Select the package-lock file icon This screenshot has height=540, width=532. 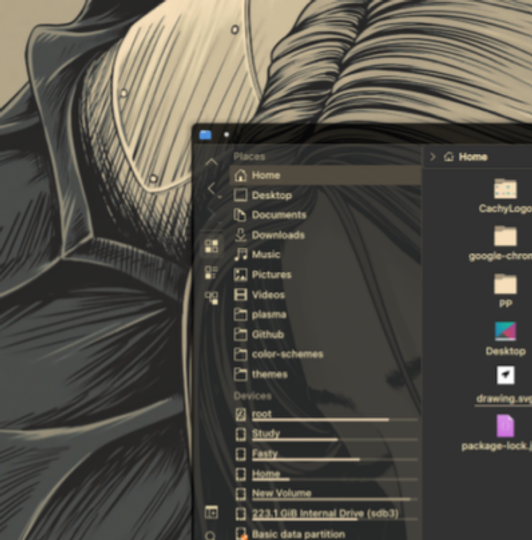(x=505, y=426)
